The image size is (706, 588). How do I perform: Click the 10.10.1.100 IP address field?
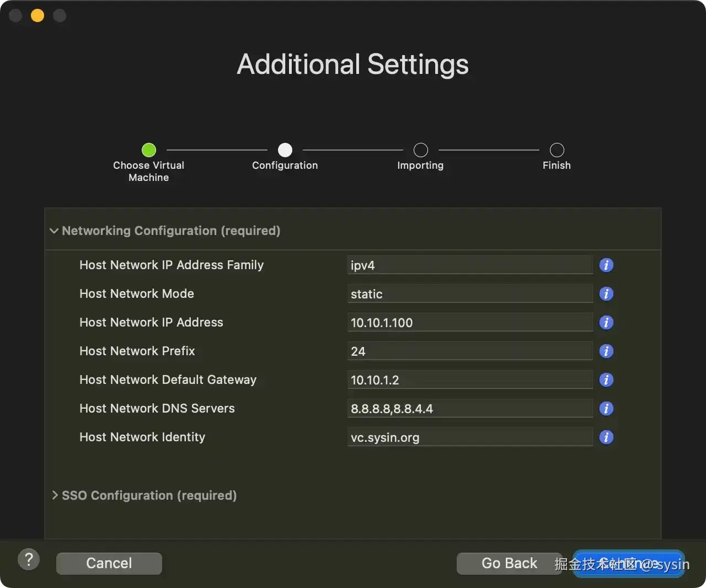[470, 323]
